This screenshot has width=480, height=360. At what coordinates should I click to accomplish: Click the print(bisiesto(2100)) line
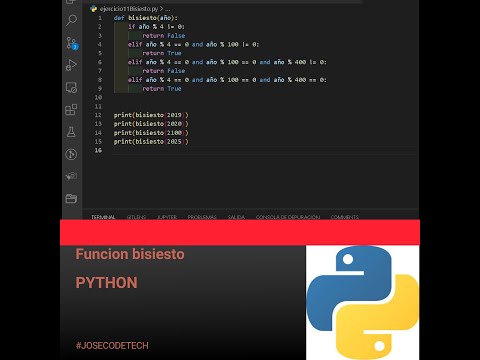151,133
